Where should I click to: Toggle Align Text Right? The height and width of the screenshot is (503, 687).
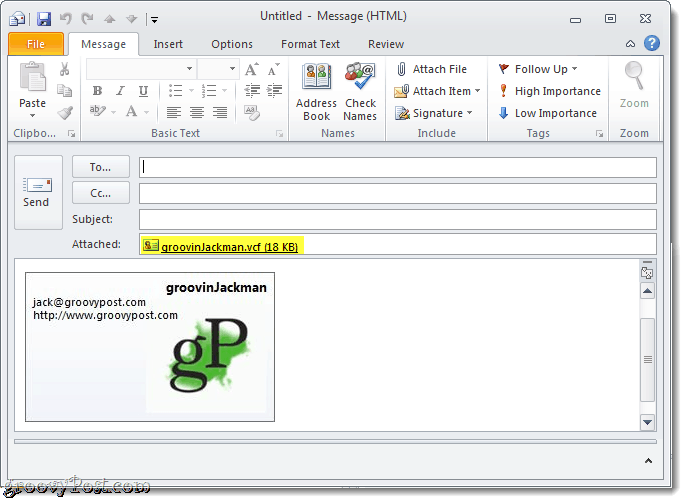click(x=220, y=112)
